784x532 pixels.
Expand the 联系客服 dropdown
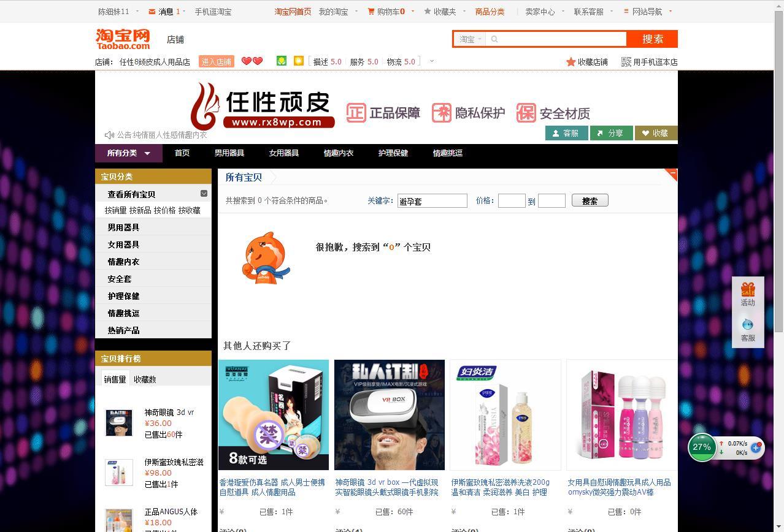tap(612, 11)
